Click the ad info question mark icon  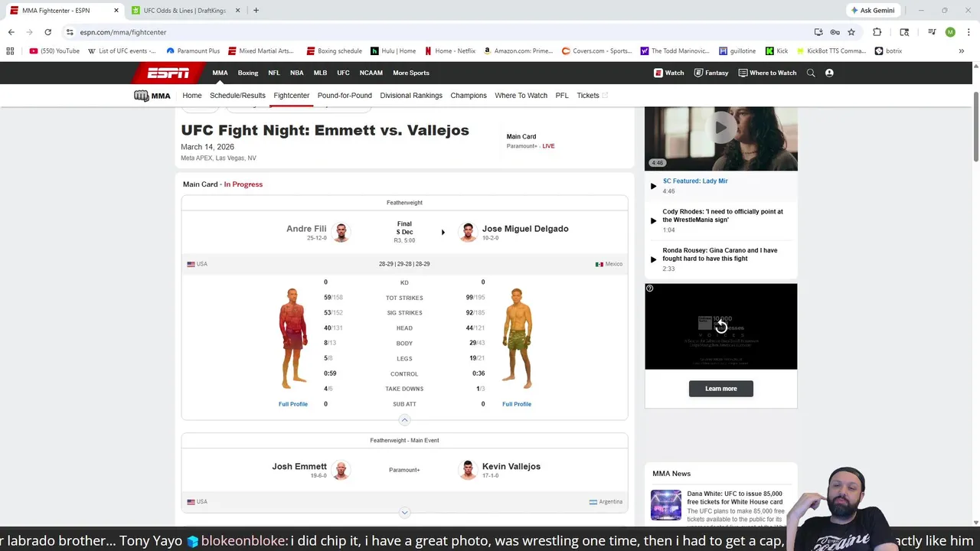point(649,289)
